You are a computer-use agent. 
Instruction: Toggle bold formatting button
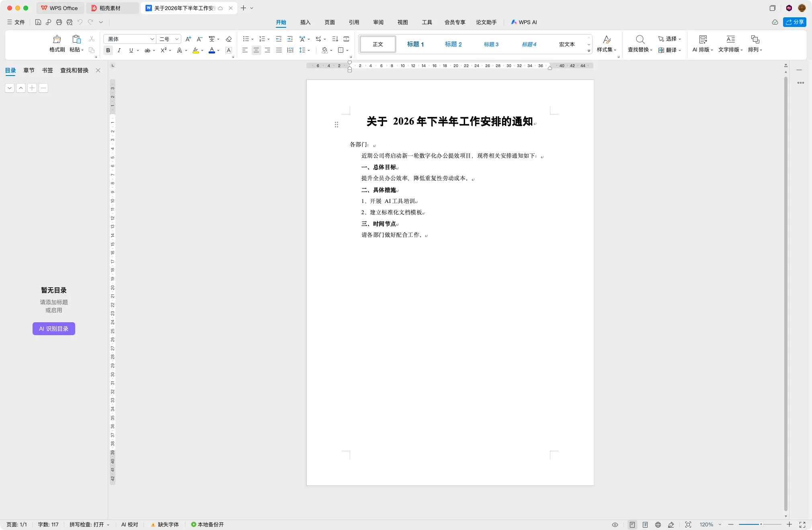108,50
